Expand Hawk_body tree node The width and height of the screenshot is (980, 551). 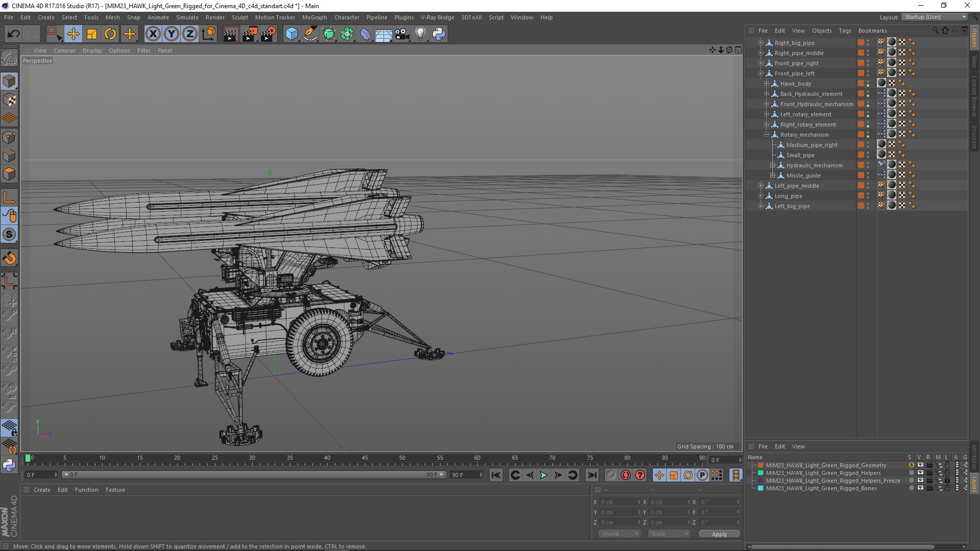point(767,84)
